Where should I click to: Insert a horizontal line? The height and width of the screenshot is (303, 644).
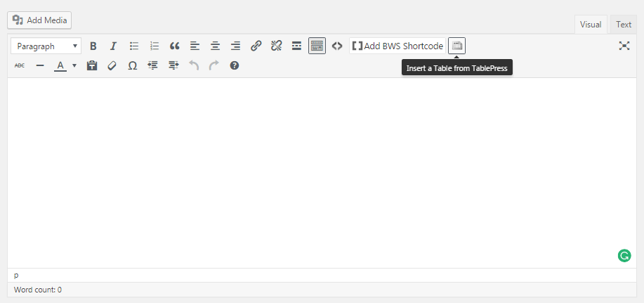40,65
